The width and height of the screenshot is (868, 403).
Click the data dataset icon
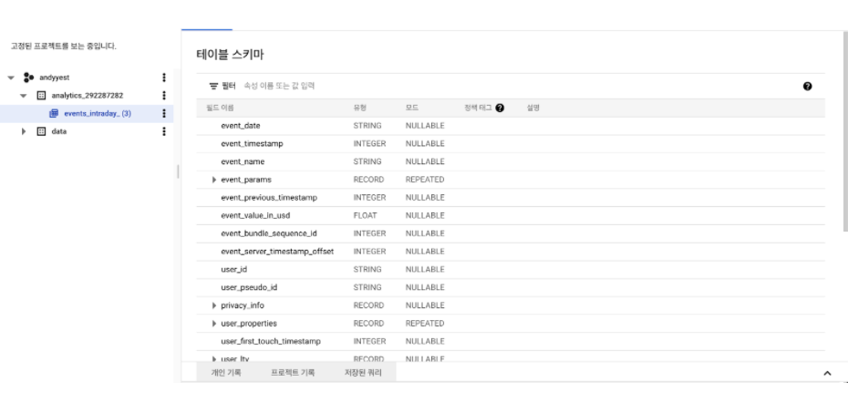pyautogui.click(x=41, y=131)
